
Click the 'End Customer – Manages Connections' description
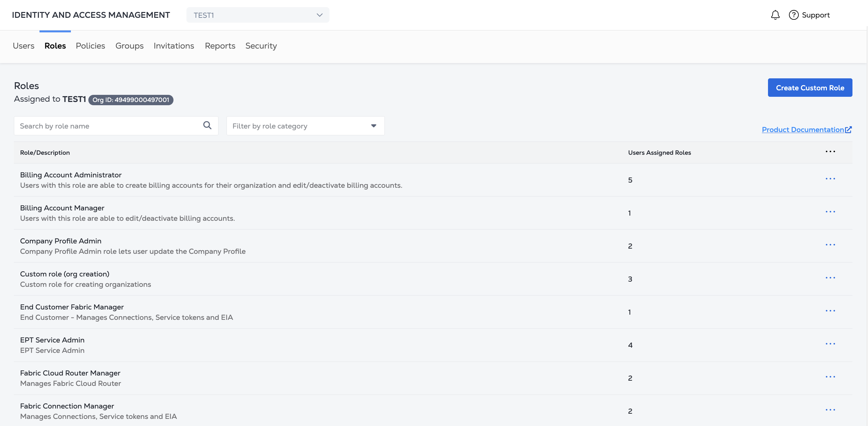coord(126,318)
